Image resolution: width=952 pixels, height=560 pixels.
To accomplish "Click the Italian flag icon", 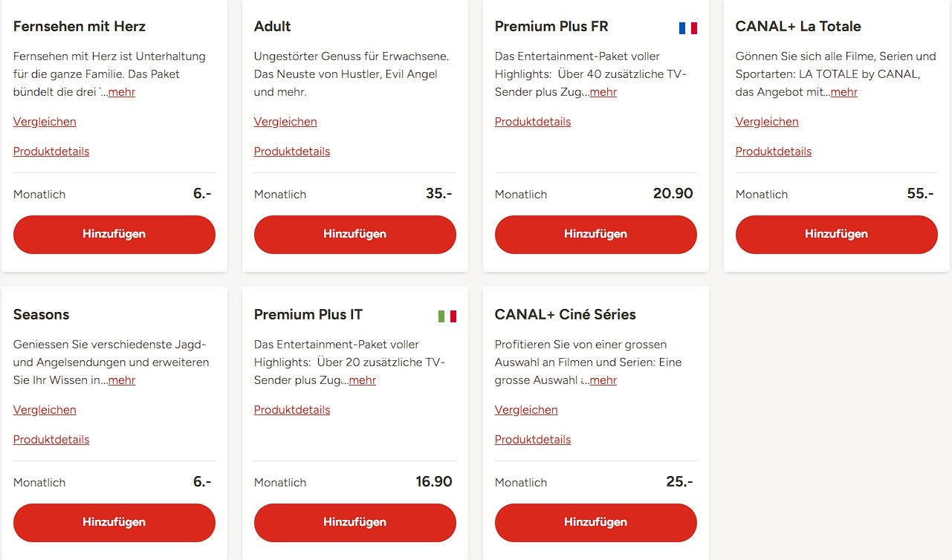I will [x=447, y=316].
